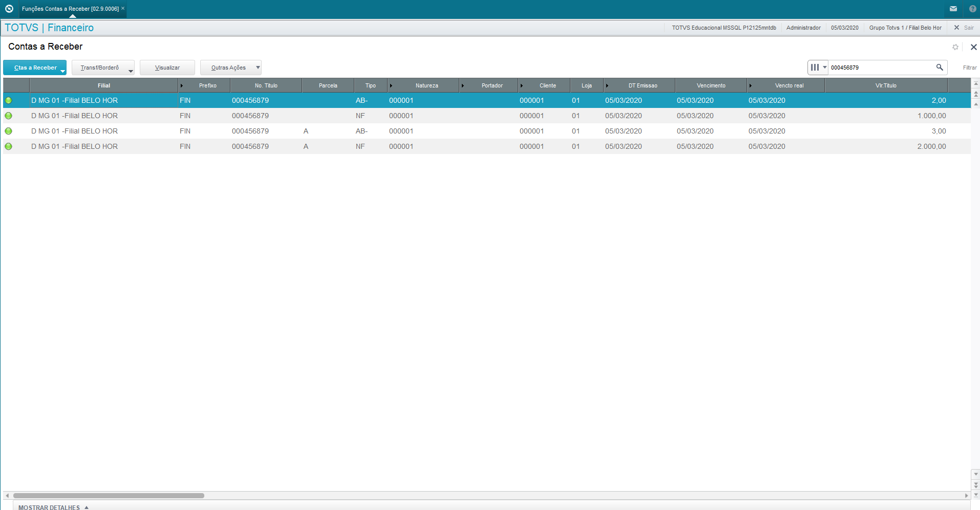This screenshot has height=510, width=980.
Task: Click into the search field containing 000456879
Action: [881, 68]
